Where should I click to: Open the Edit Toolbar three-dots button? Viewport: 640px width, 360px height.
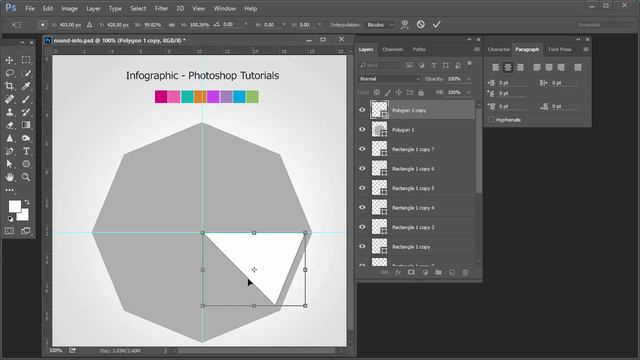[x=9, y=190]
